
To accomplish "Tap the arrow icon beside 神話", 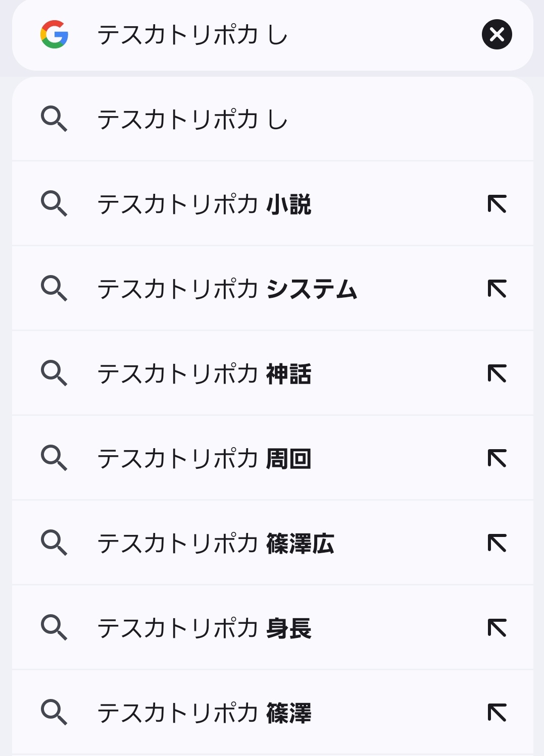I will click(497, 373).
